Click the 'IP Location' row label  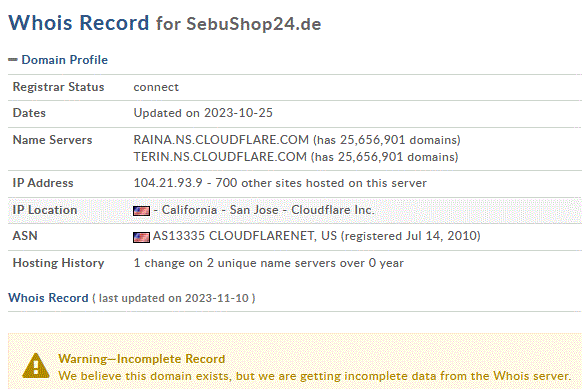[45, 210]
